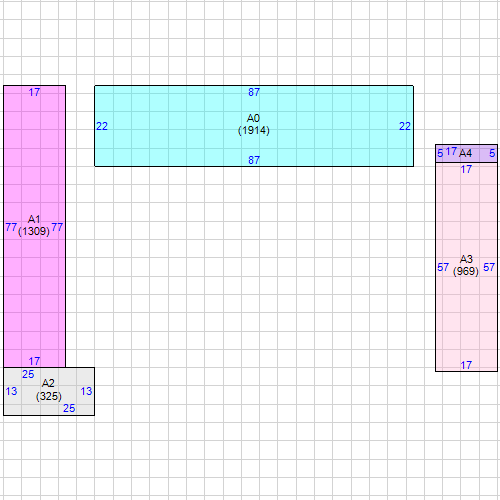Select the purple A4 rectangle
Image resolution: width=500 pixels, height=500 pixels.
click(466, 153)
